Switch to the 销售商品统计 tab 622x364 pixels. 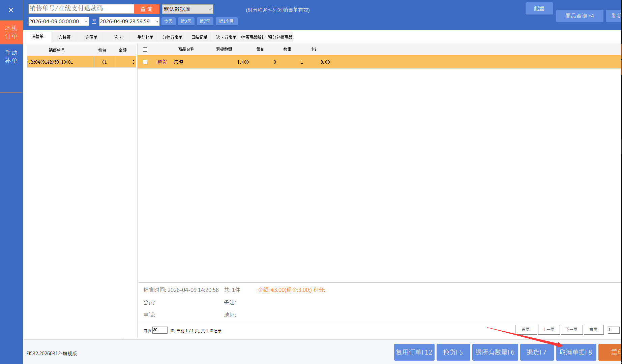(x=253, y=37)
